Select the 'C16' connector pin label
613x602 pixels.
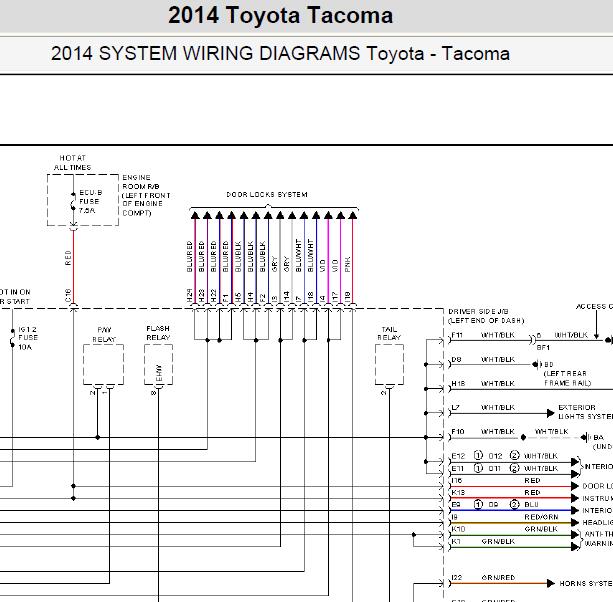point(68,295)
